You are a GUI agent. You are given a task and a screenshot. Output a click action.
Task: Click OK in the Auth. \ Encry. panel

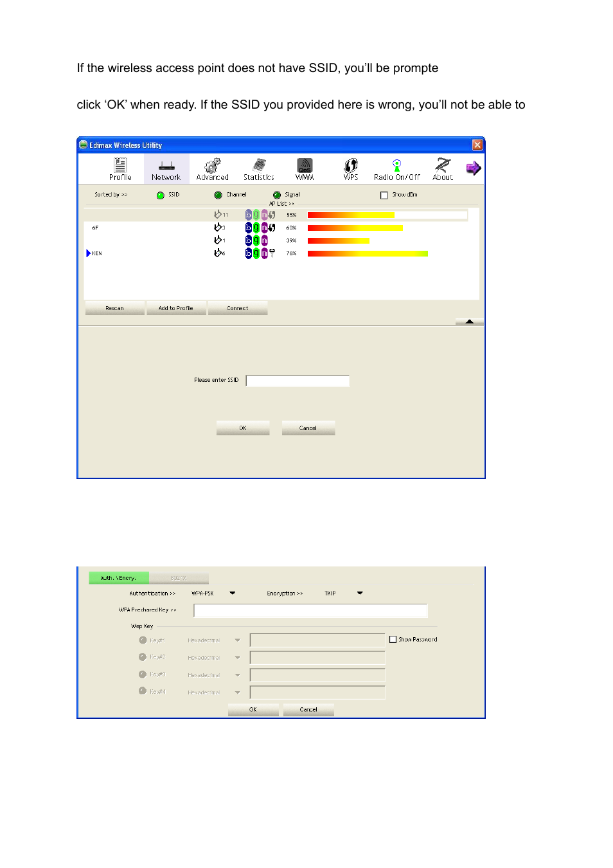[x=253, y=710]
